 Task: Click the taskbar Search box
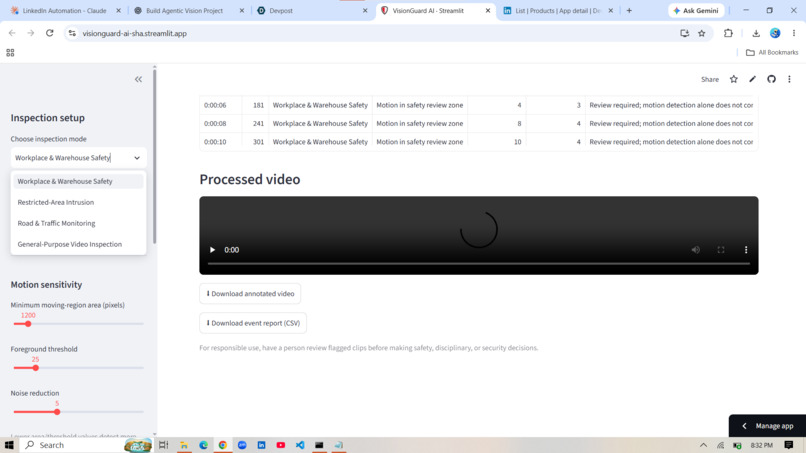tap(86, 445)
